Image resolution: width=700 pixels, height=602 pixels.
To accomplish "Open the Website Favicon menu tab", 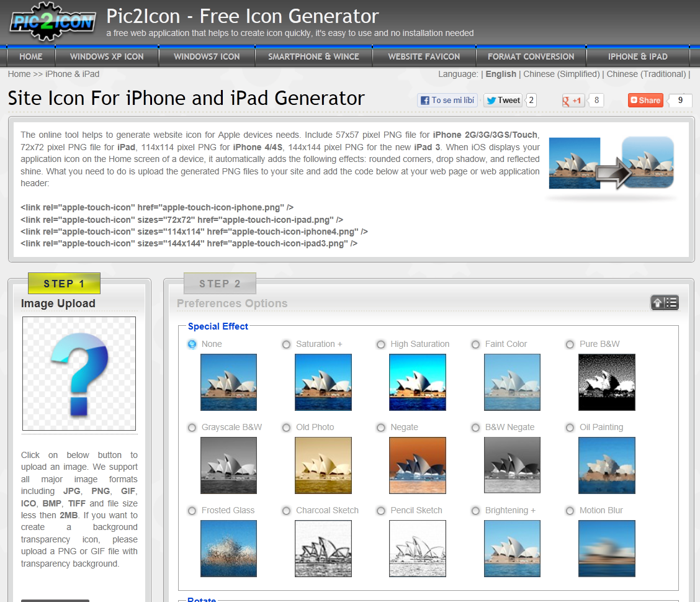I will click(424, 56).
